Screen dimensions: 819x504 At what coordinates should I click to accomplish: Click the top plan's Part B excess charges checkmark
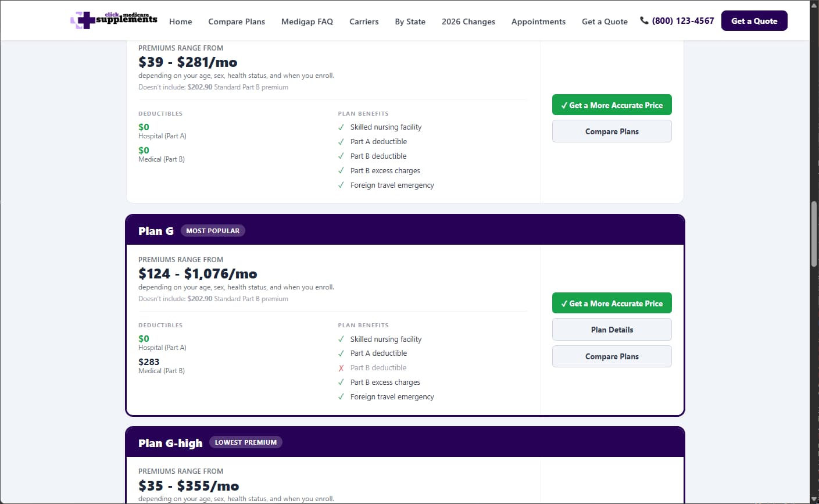pos(341,170)
